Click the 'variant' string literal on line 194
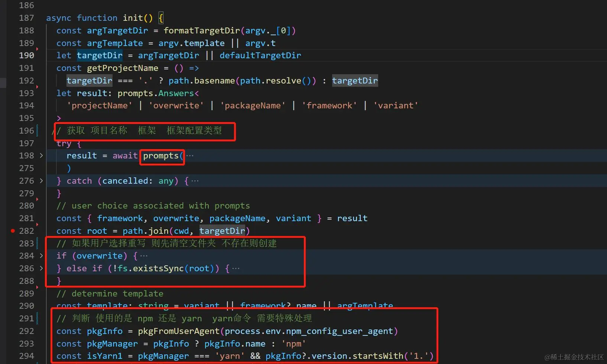Image resolution: width=607 pixels, height=364 pixels. [396, 106]
